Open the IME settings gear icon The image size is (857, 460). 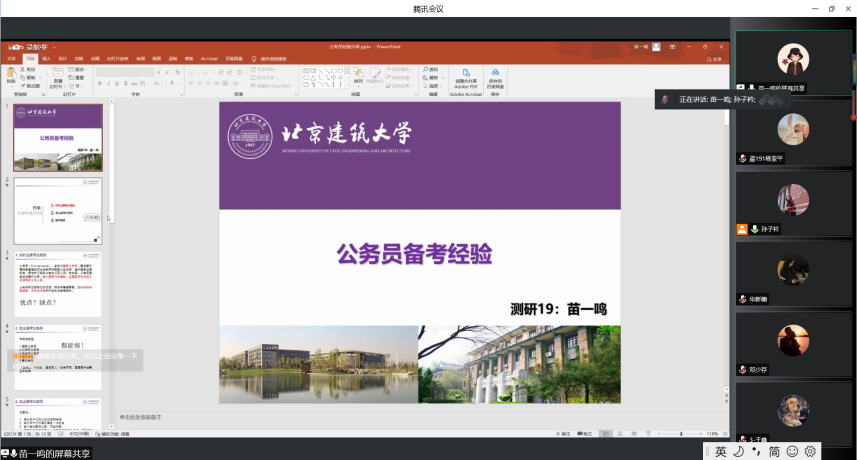[x=810, y=452]
